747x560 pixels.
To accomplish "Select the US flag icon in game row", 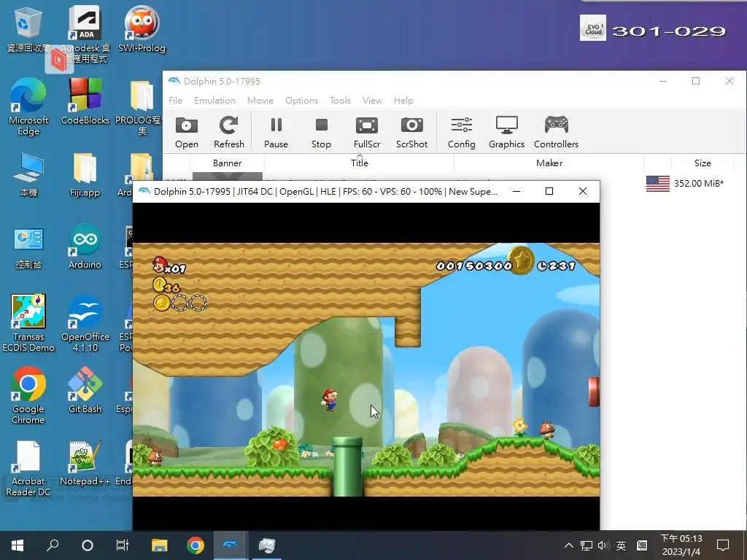I will (657, 183).
